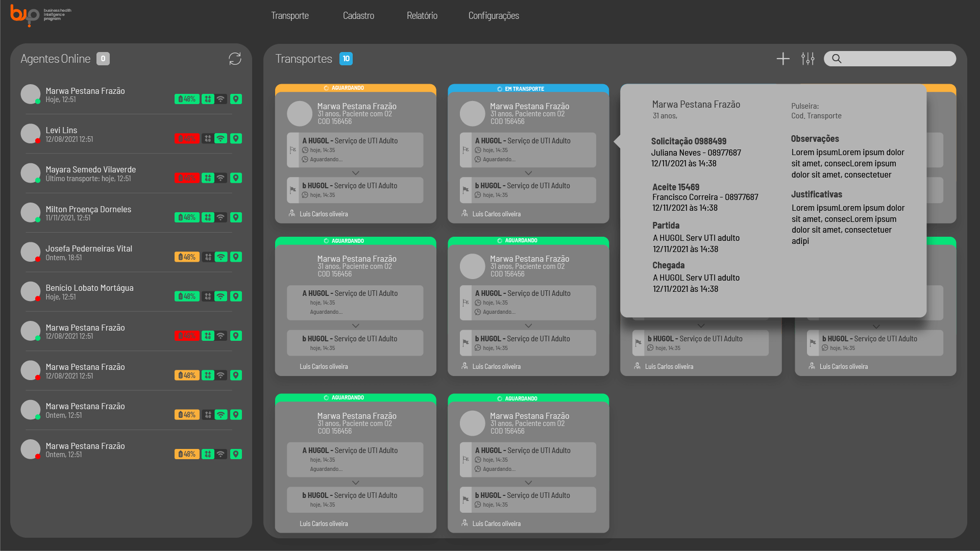Click Mayara Semedo Vilaverde 4G indicator
Screen dimensions: 980x551
[x=208, y=178]
